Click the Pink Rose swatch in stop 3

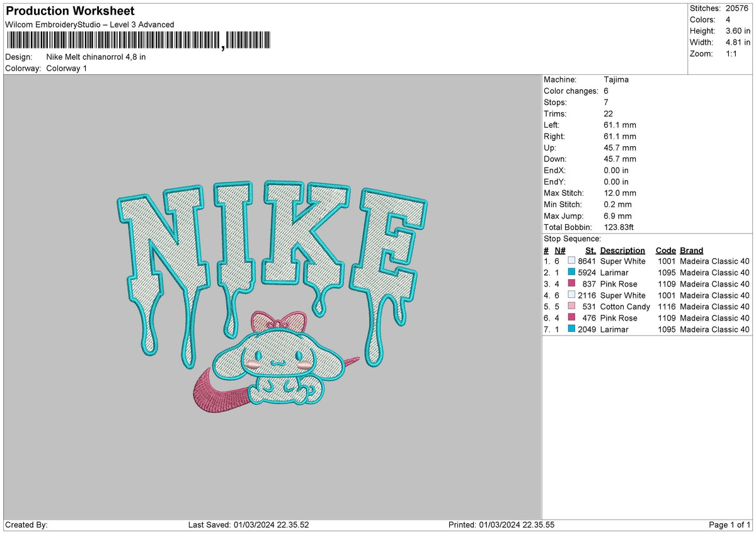(x=571, y=283)
